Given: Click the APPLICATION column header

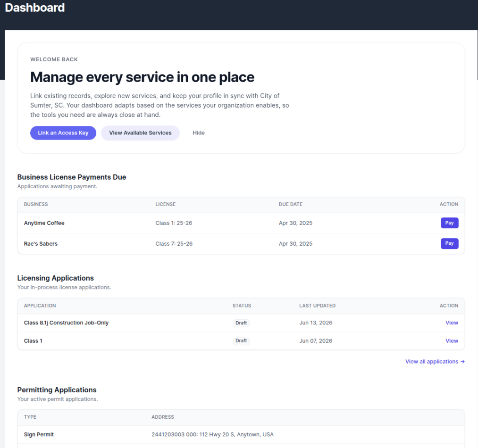Looking at the screenshot, I should pos(40,306).
